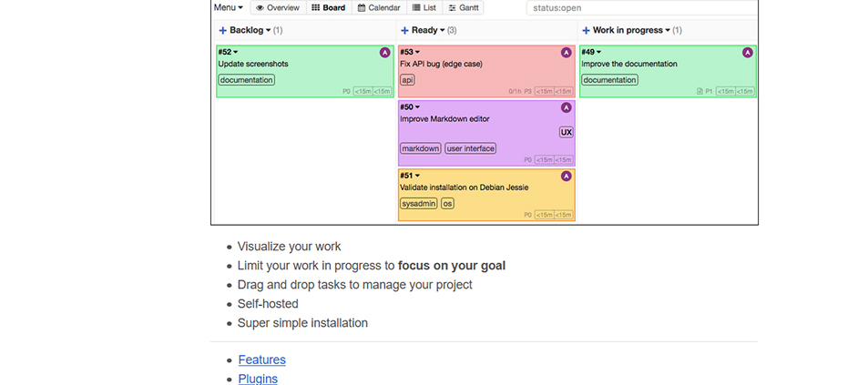Expand Work in progress column dropdown
Image resolution: width=868 pixels, height=385 pixels.
pyautogui.click(x=668, y=30)
